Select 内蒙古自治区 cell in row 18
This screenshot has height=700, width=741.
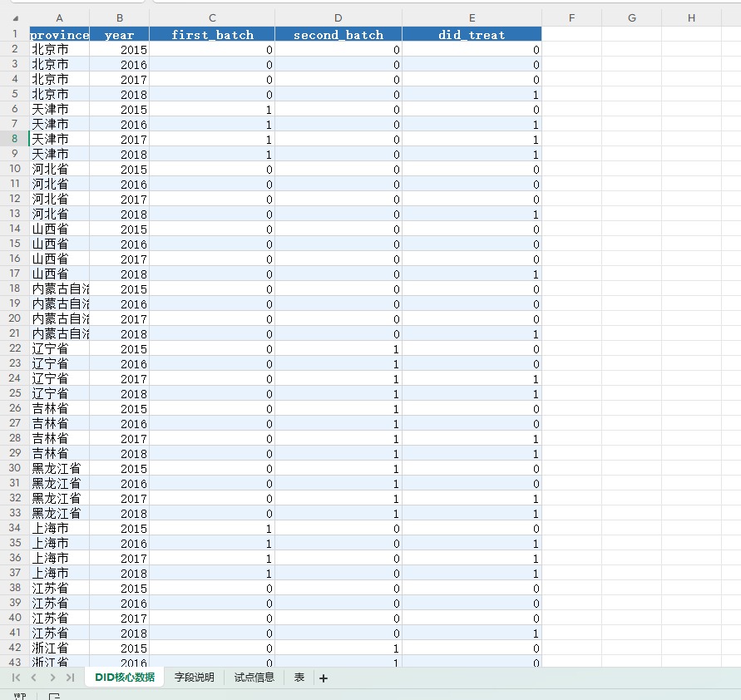click(60, 288)
